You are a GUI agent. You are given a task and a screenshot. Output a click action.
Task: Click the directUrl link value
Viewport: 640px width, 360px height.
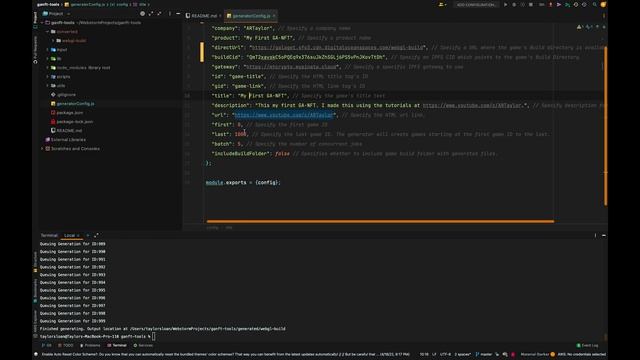(338, 47)
